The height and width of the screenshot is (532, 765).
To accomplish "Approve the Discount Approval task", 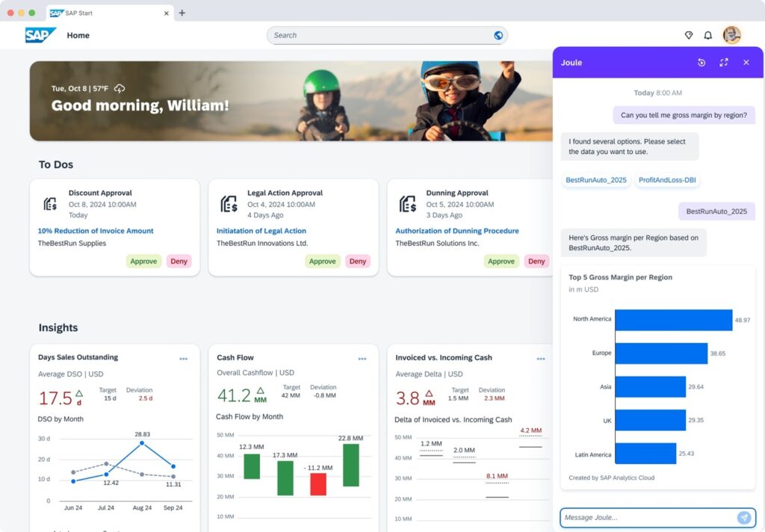I will pos(143,261).
